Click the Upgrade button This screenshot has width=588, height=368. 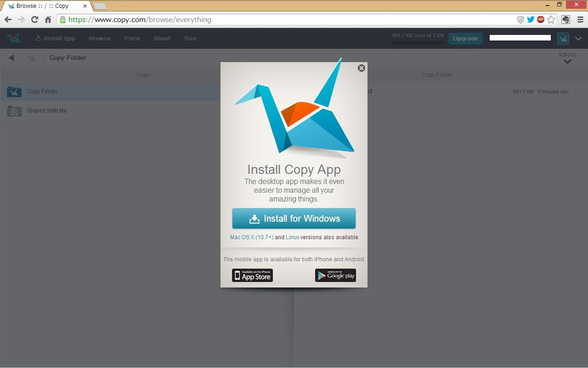(465, 39)
